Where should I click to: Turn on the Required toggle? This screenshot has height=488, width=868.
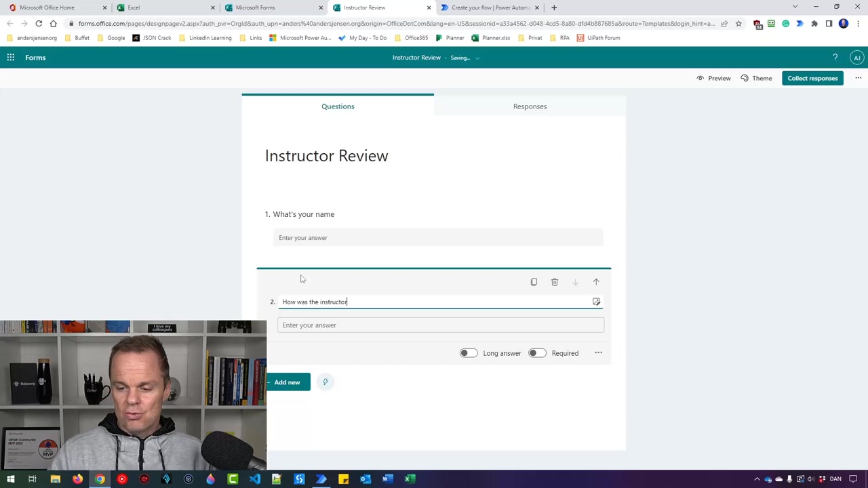[536, 353]
